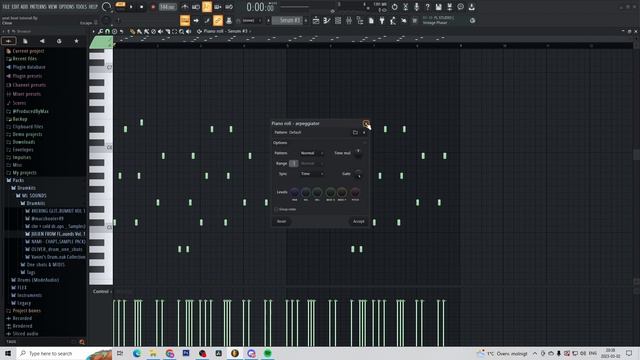
Task: Open the channel rack toolbar icon
Action: coord(338,20)
